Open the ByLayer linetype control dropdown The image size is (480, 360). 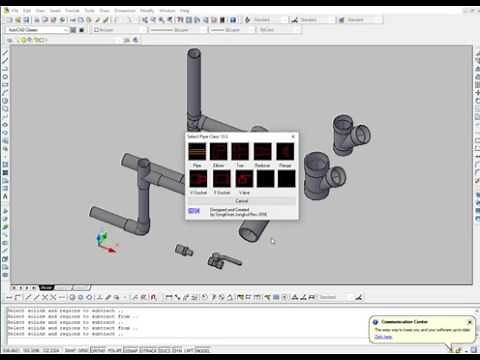click(178, 30)
